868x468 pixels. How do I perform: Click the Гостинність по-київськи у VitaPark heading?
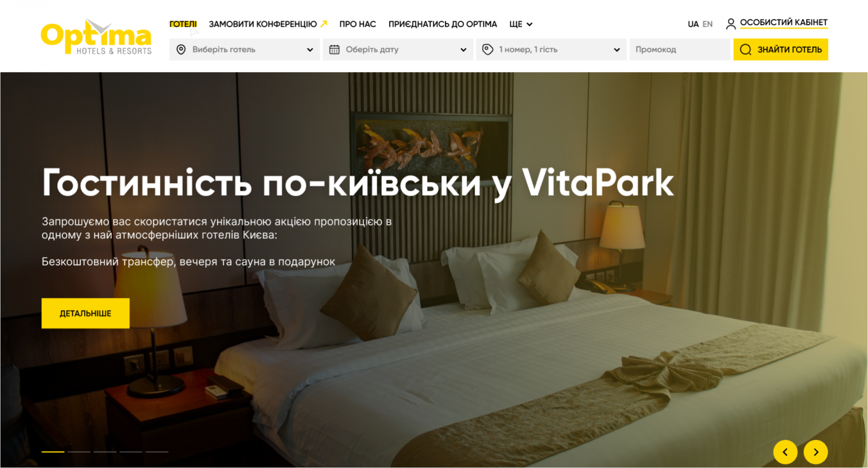(358, 183)
